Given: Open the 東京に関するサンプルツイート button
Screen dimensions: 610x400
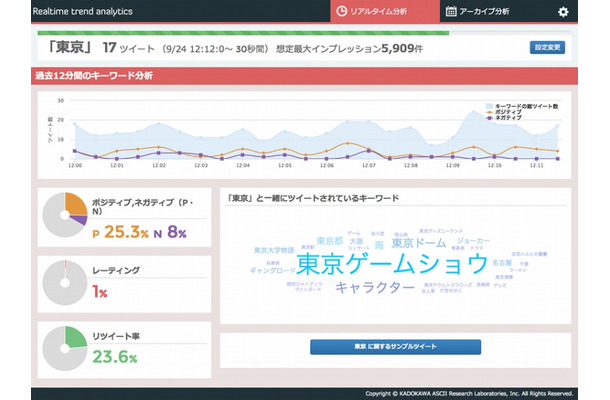Looking at the screenshot, I should pos(395,347).
